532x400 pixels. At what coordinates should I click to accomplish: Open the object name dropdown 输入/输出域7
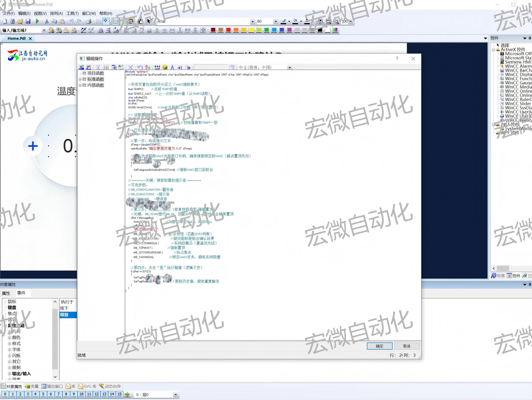point(44,30)
